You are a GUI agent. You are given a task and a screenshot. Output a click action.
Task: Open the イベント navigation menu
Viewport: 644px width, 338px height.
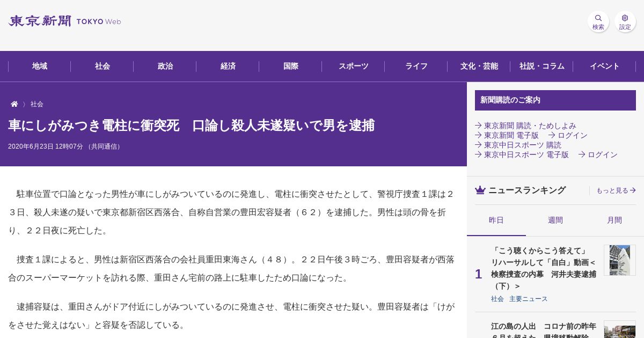pyautogui.click(x=604, y=67)
